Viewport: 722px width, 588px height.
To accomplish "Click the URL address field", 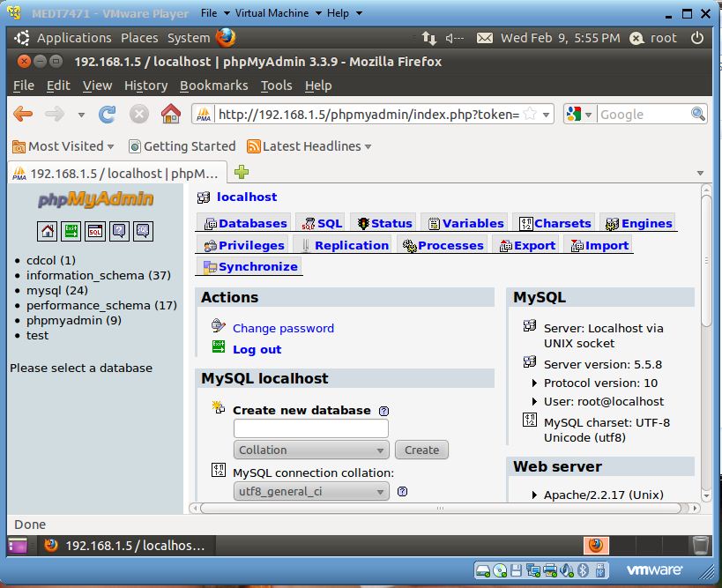I will [368, 115].
